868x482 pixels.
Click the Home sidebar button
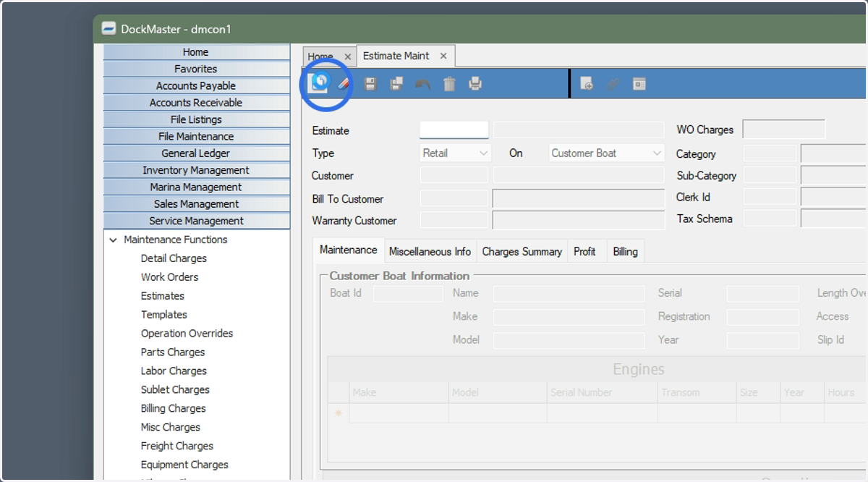[x=196, y=52]
